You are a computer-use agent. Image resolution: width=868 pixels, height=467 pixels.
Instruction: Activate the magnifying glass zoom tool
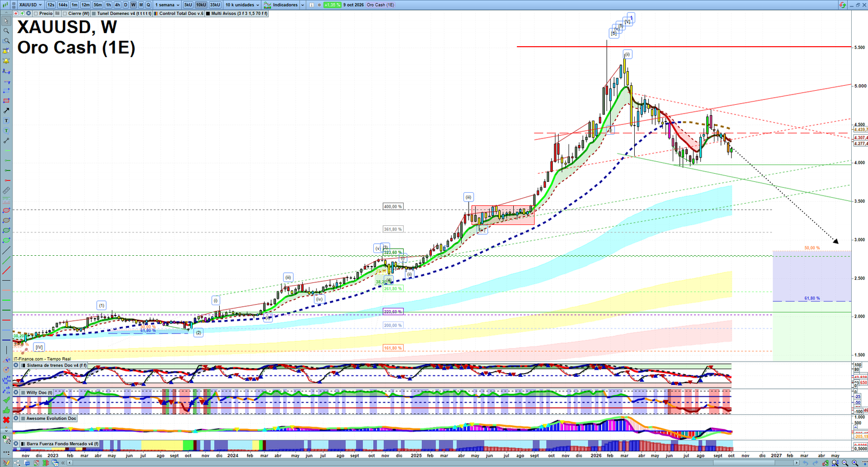(6, 31)
